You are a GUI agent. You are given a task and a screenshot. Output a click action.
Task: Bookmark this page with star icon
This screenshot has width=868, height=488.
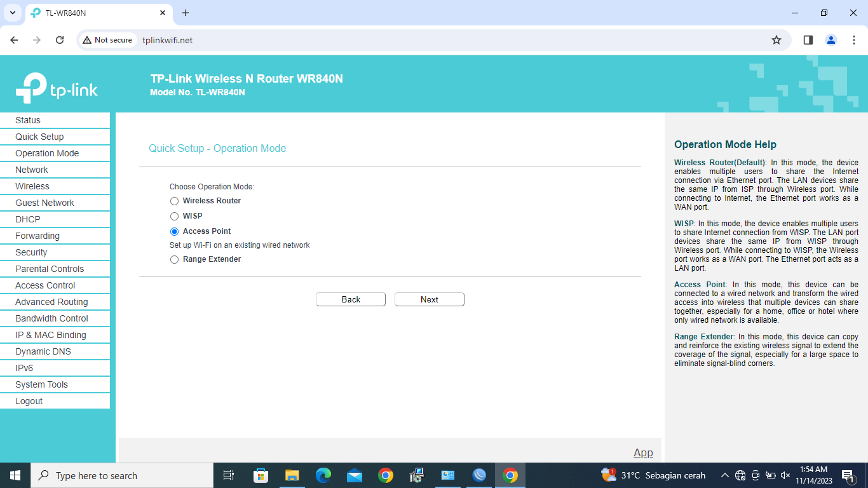(776, 40)
